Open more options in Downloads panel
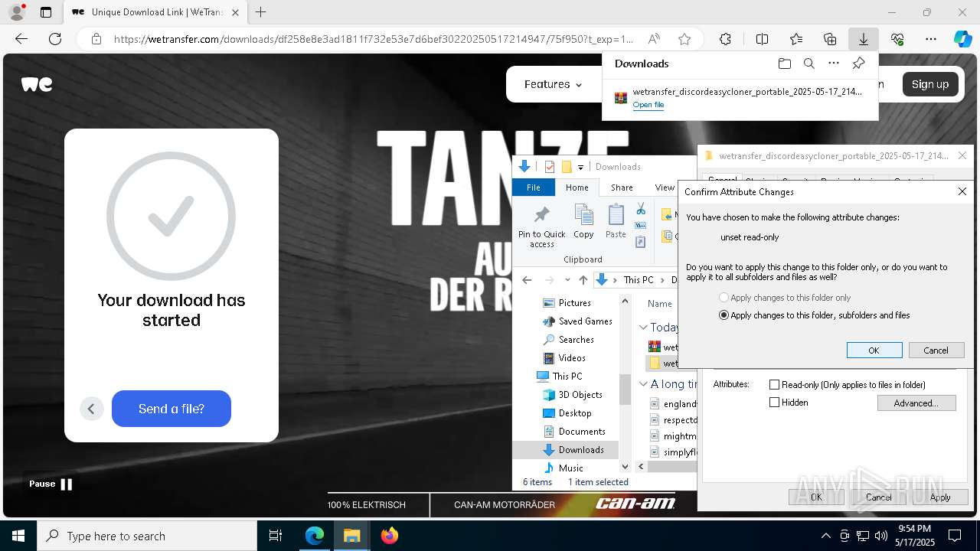Viewport: 980px width, 551px height. (x=834, y=64)
